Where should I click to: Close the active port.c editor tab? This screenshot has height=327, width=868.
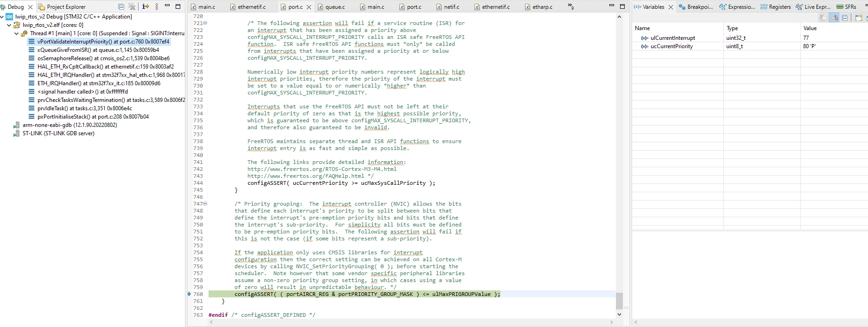(x=309, y=7)
